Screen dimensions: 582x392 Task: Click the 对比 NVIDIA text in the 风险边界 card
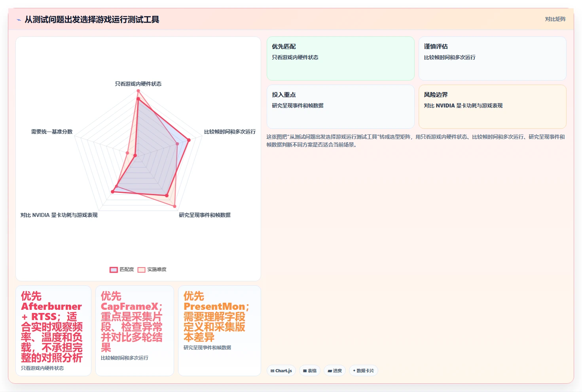(463, 106)
